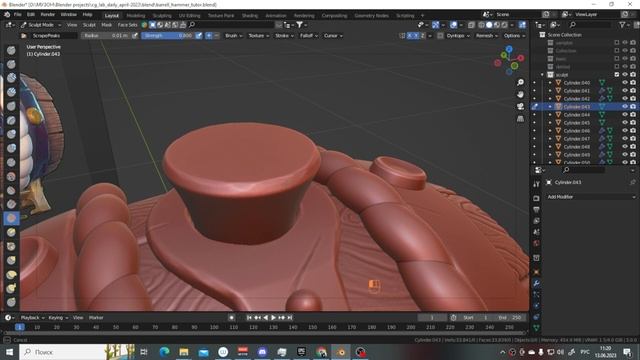Toggle X-ray display icon in header
The height and width of the screenshot is (360, 640).
tap(471, 25)
